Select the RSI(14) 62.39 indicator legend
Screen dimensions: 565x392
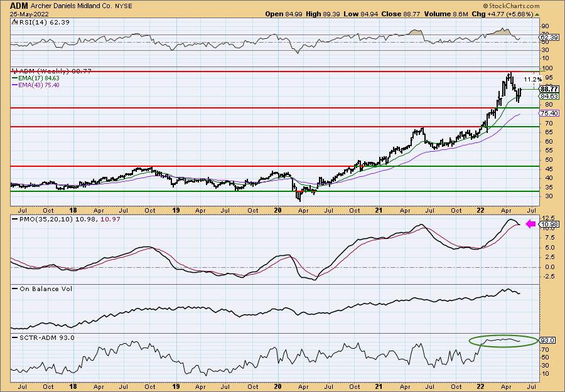43,22
